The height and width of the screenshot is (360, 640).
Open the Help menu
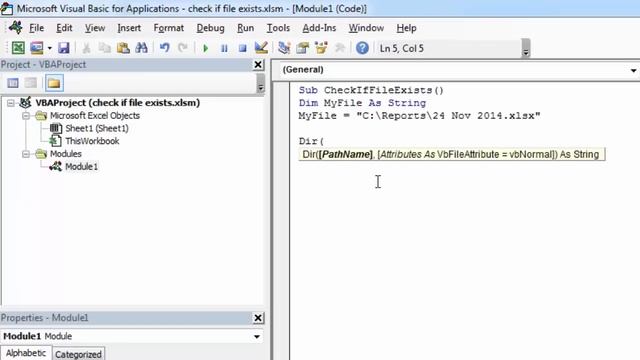tap(406, 28)
